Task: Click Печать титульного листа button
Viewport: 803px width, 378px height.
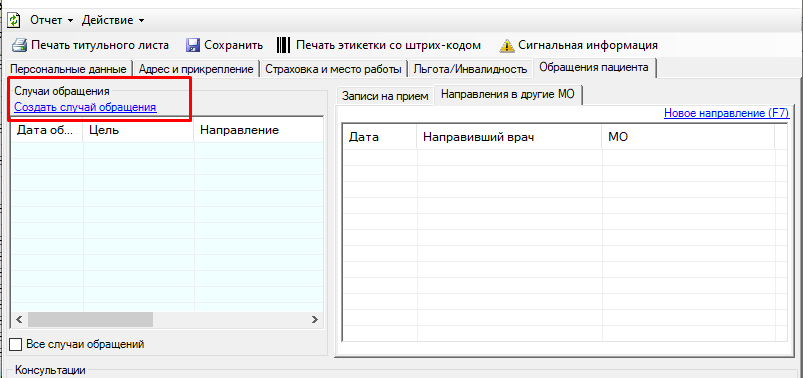Action: point(91,45)
